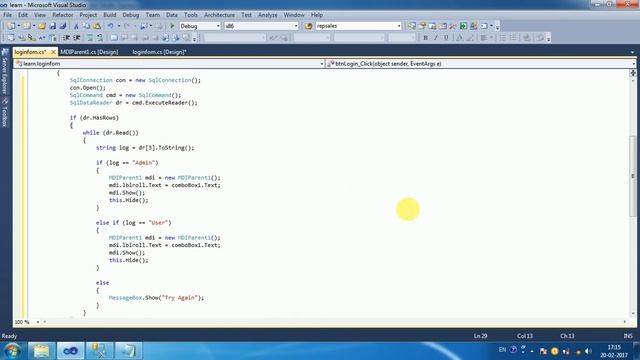This screenshot has height=360, width=640.
Task: Click the Open File folder icon
Action: (x=42, y=26)
